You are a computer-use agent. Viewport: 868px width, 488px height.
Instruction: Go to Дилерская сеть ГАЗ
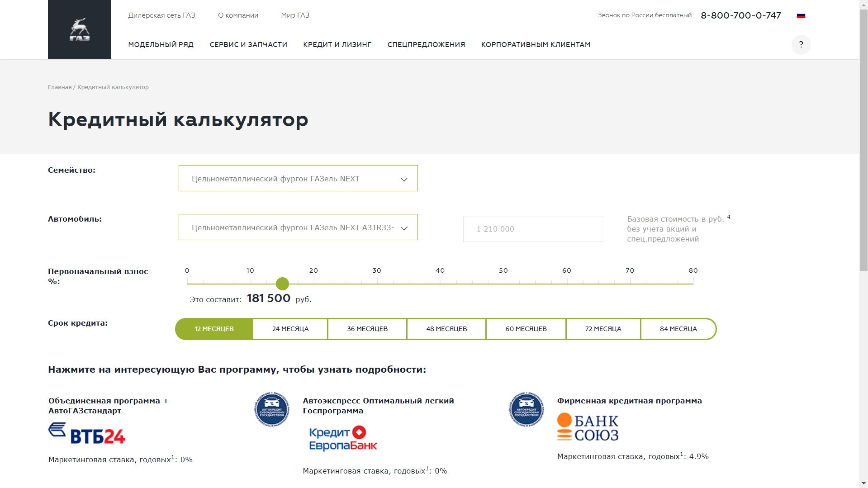[161, 15]
